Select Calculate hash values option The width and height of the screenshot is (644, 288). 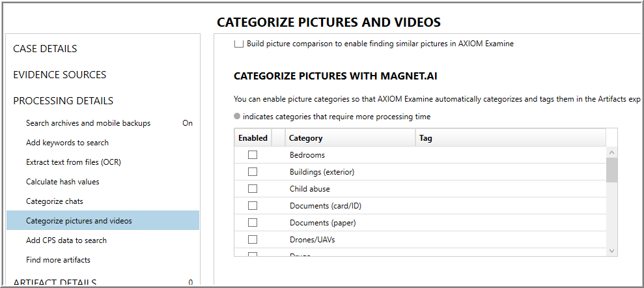point(63,182)
